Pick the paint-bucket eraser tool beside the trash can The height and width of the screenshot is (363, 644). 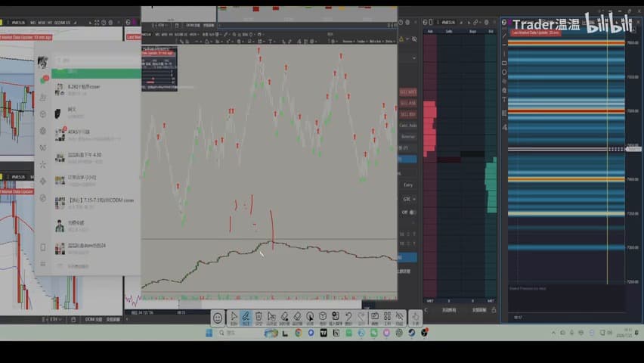click(284, 318)
